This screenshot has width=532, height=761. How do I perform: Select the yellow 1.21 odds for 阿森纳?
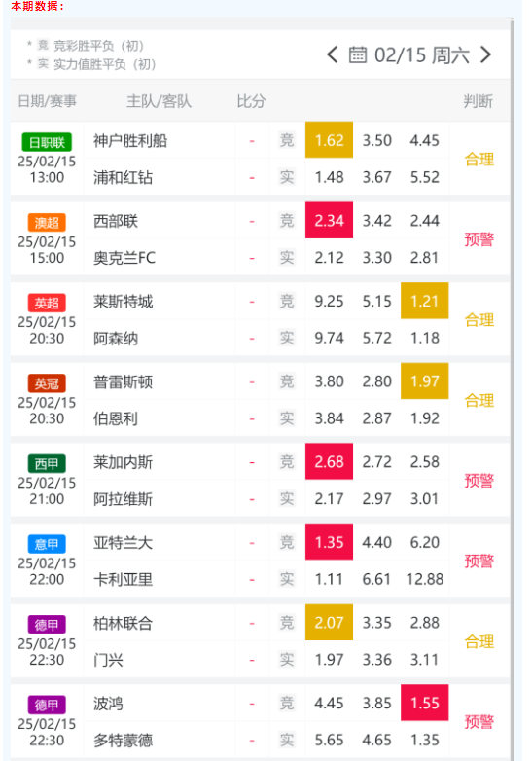coord(424,301)
